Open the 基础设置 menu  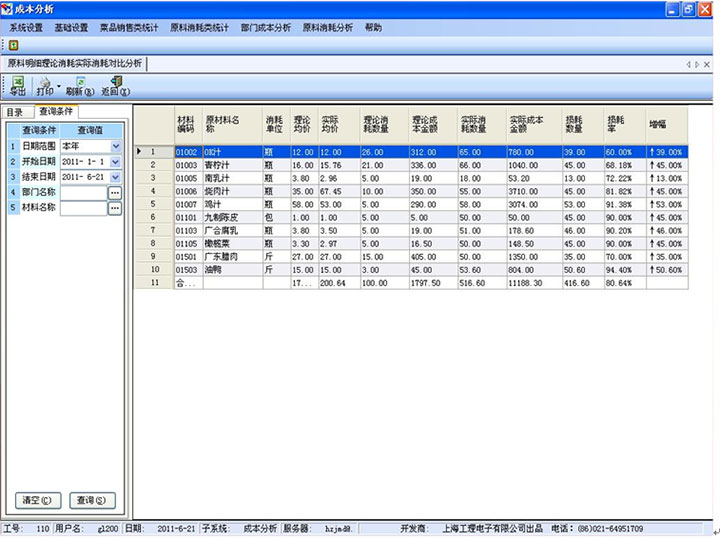(x=71, y=28)
